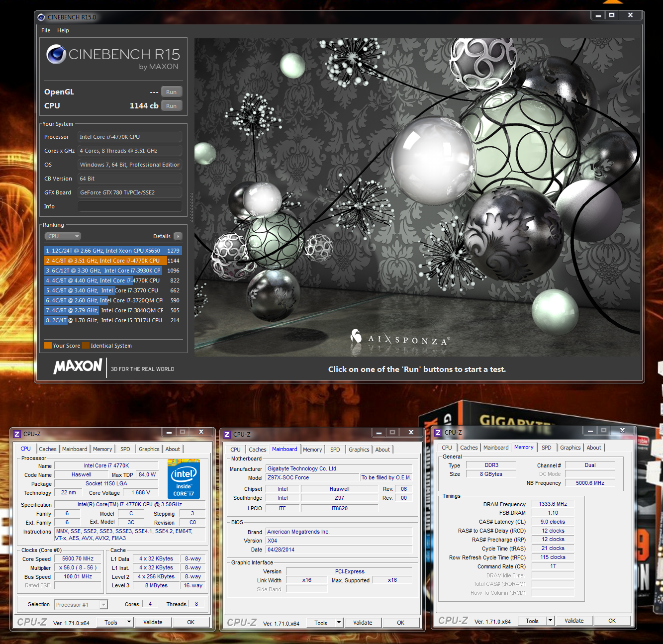Click the Core Speed 5600.70 MHz value
This screenshot has width=663, height=644.
coord(78,559)
